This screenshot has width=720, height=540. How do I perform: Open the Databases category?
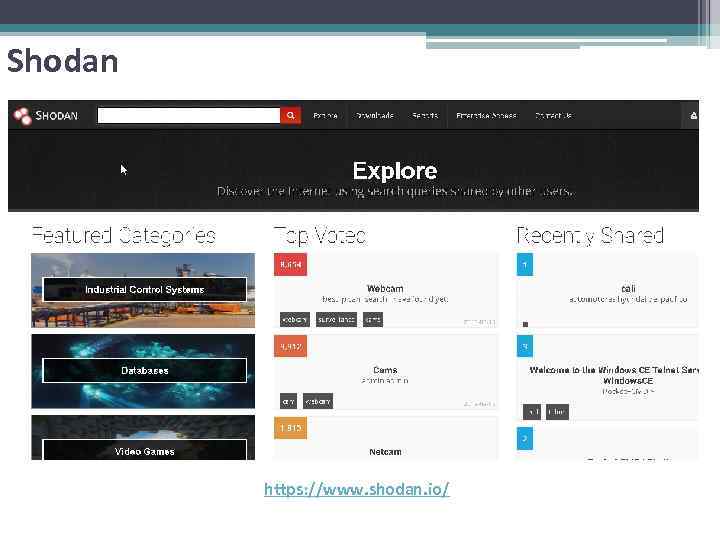143,371
